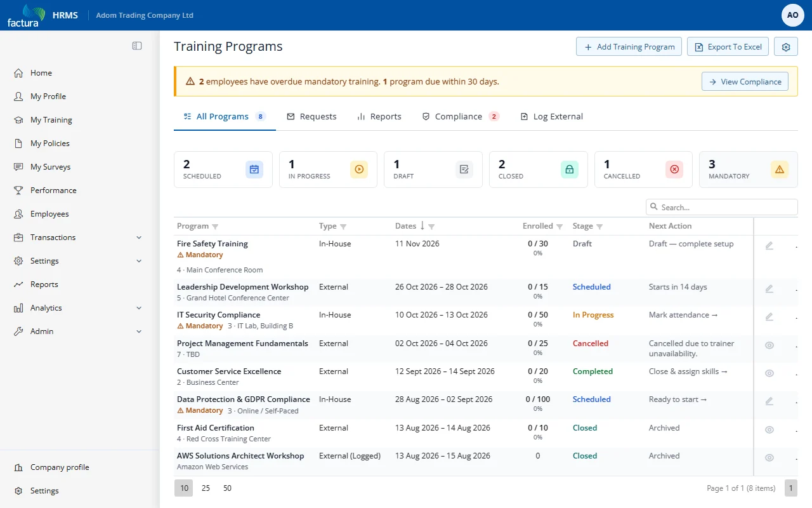Click Export To Excel button
This screenshot has height=508, width=812.
[728, 47]
